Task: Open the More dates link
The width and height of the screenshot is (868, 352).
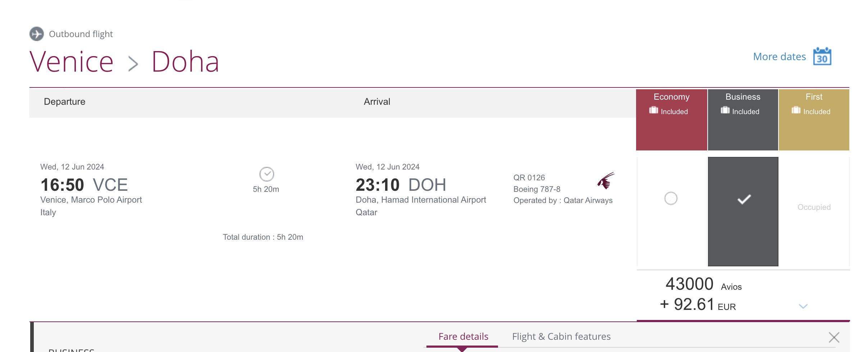Action: (780, 57)
